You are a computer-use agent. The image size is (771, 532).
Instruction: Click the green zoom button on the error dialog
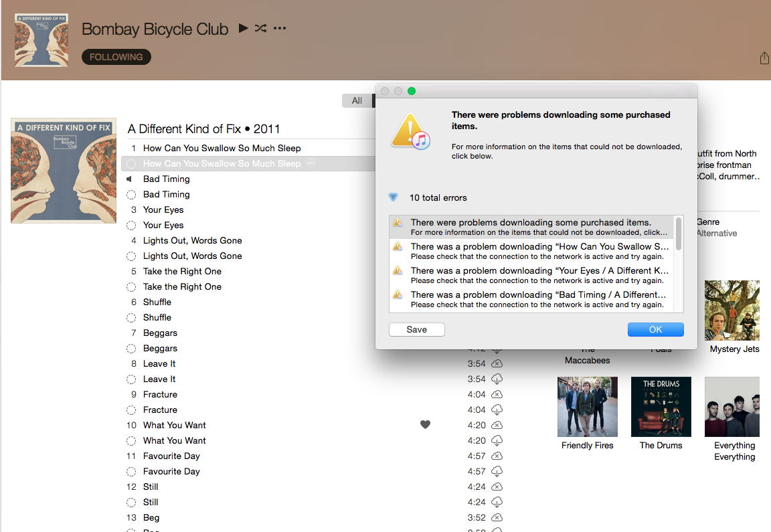coord(412,91)
